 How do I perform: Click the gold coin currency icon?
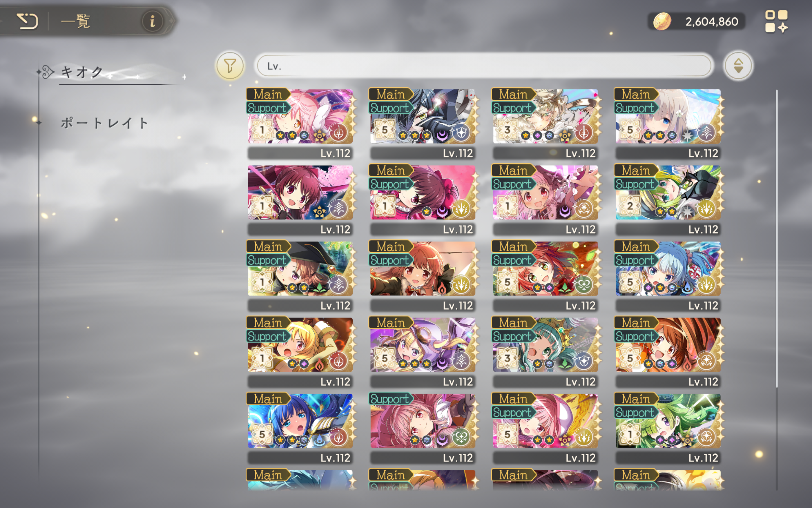(661, 21)
